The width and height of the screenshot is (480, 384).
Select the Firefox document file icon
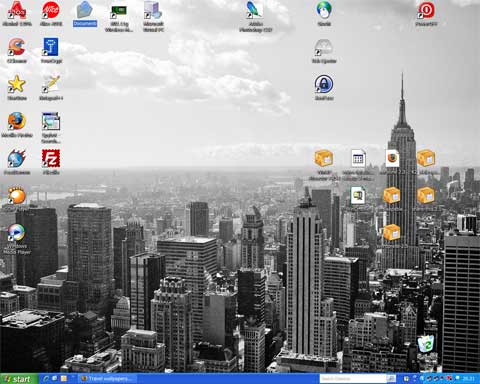pos(392,158)
